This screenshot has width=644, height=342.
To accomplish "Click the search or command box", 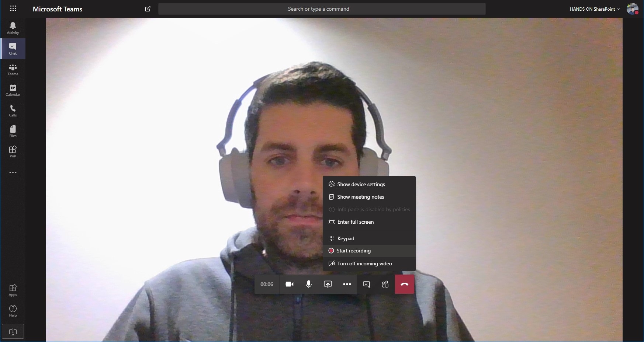I will coord(322,9).
